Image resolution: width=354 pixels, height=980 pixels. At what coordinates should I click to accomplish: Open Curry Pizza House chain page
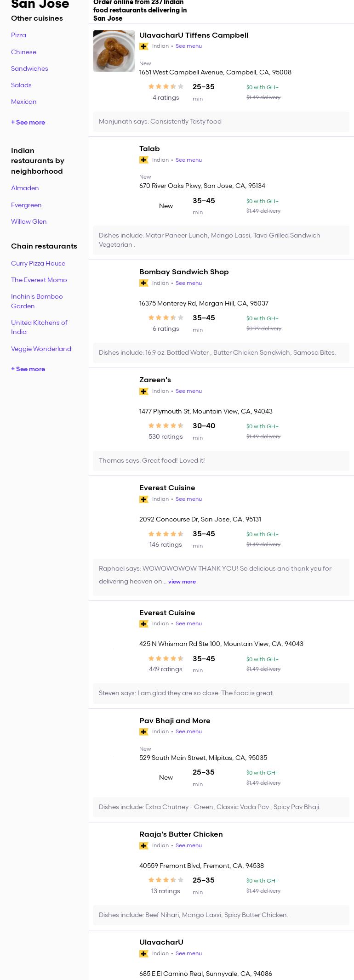38,264
